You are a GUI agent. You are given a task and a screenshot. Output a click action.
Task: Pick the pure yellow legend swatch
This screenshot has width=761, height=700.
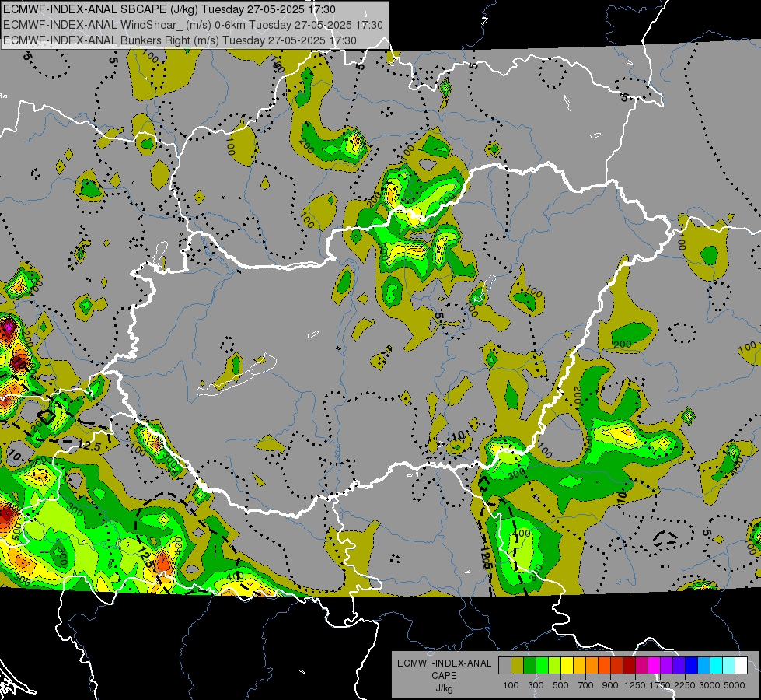567,666
